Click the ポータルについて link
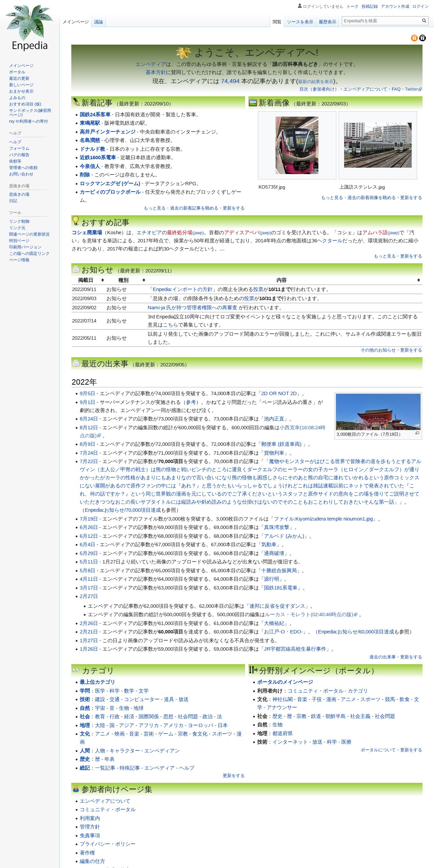Image resolution: width=434 pixels, height=868 pixels. [378, 750]
